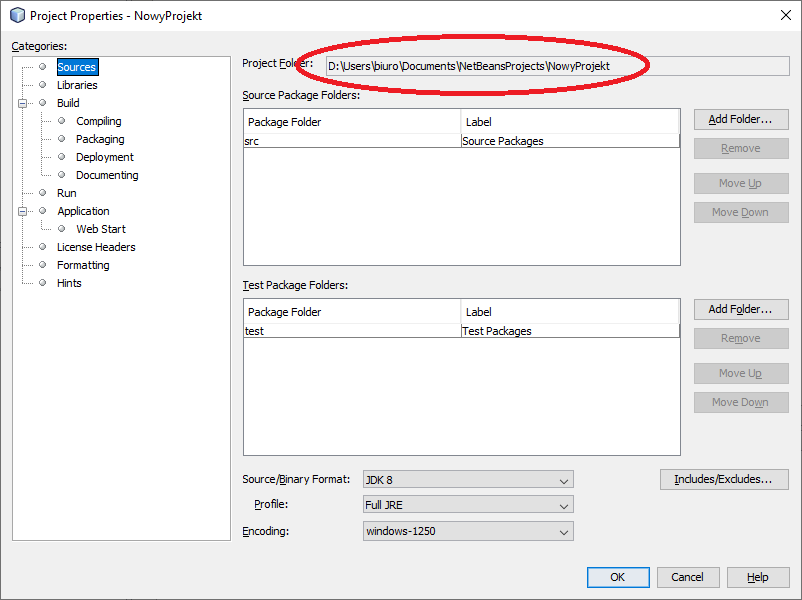The height and width of the screenshot is (600, 802).
Task: Expand the Profile combo box
Action: [x=467, y=505]
